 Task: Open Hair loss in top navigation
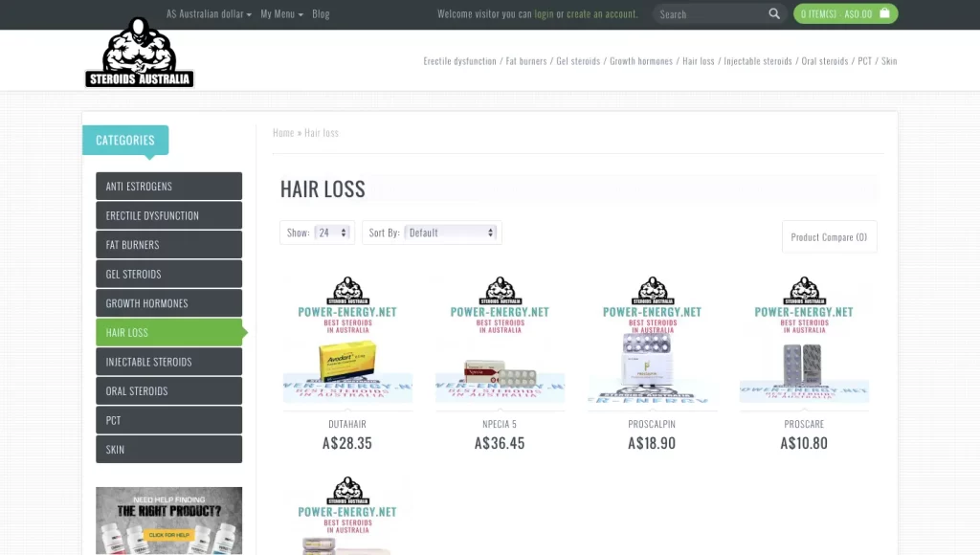click(698, 61)
